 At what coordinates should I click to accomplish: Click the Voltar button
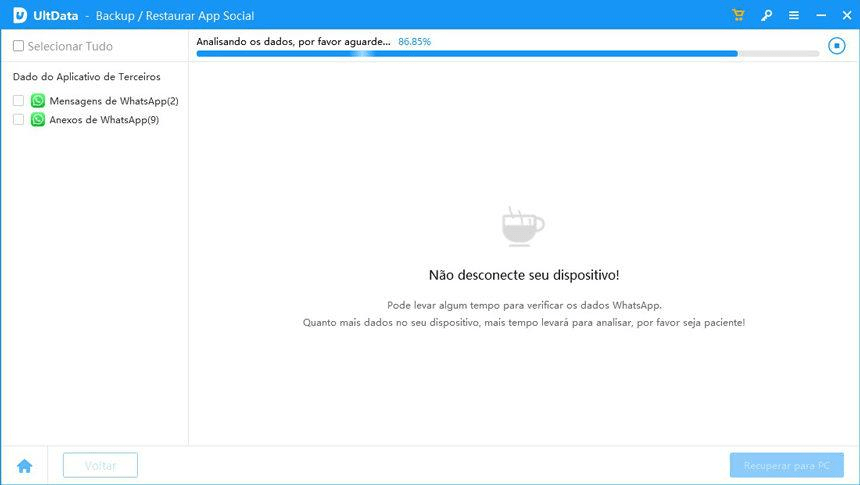(x=100, y=465)
